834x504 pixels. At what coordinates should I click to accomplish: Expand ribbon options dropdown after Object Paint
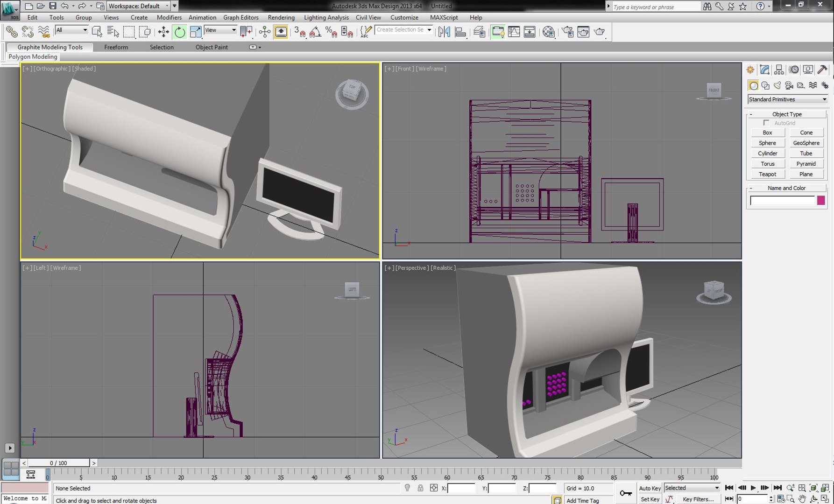tap(255, 47)
